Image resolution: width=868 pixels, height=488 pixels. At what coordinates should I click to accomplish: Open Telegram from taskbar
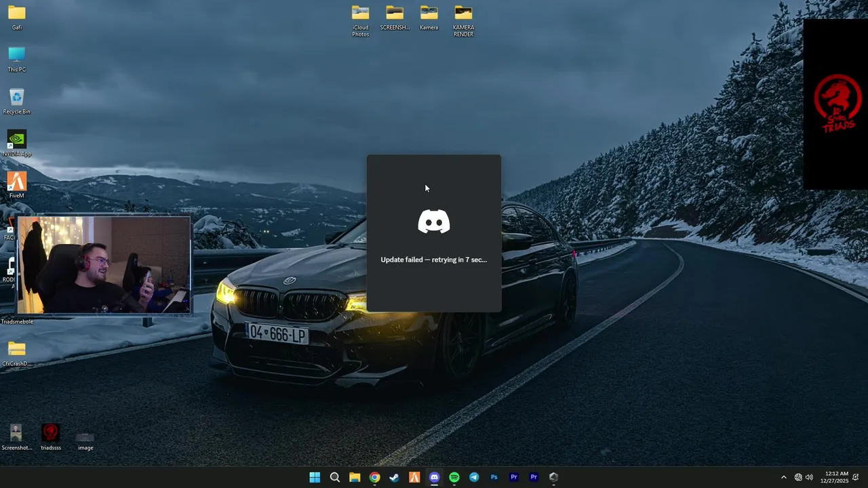click(x=474, y=477)
